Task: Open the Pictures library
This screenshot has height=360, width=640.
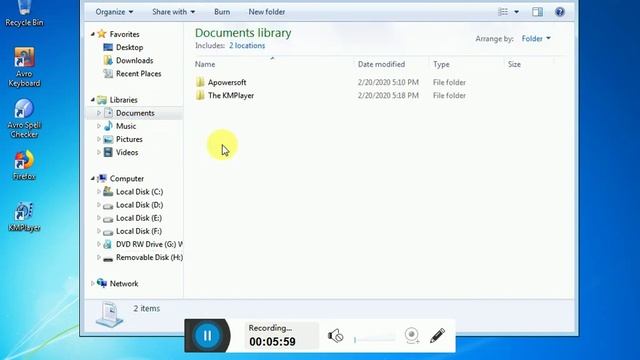Action: coord(129,139)
